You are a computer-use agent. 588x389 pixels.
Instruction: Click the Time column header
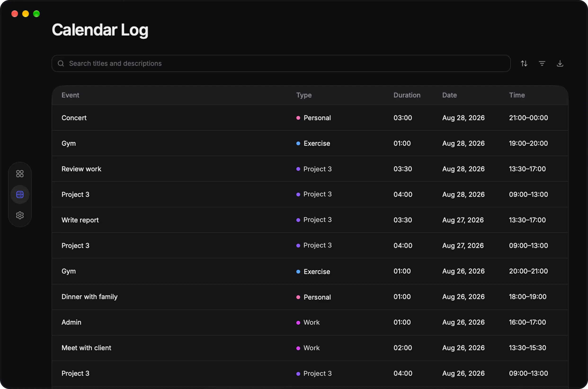tap(517, 95)
